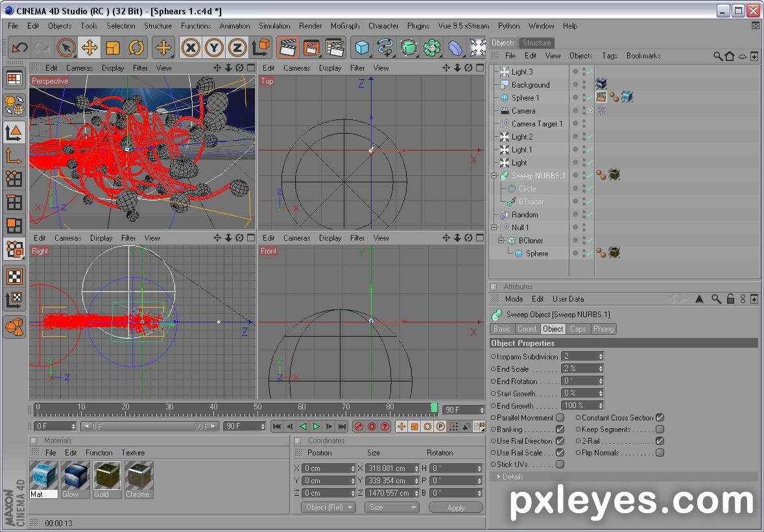Activate the Scale tool
The width and height of the screenshot is (764, 532).
click(x=113, y=48)
